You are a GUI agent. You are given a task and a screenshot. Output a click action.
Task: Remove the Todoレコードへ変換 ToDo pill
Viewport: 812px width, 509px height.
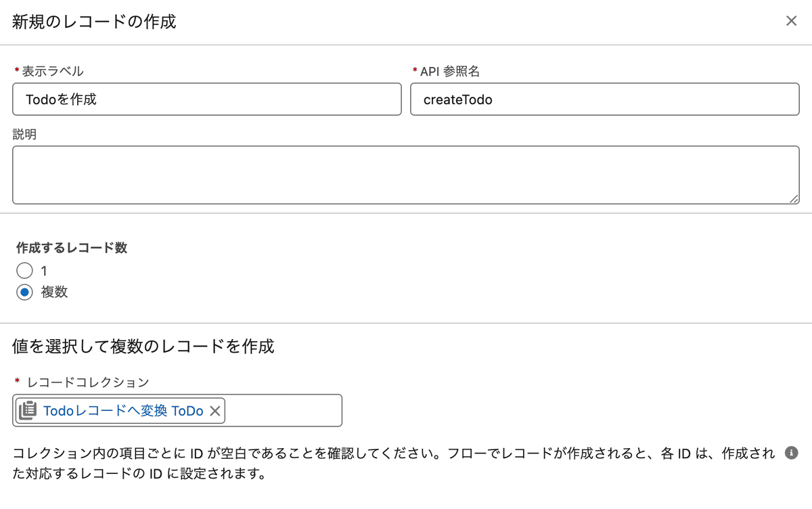click(x=215, y=411)
